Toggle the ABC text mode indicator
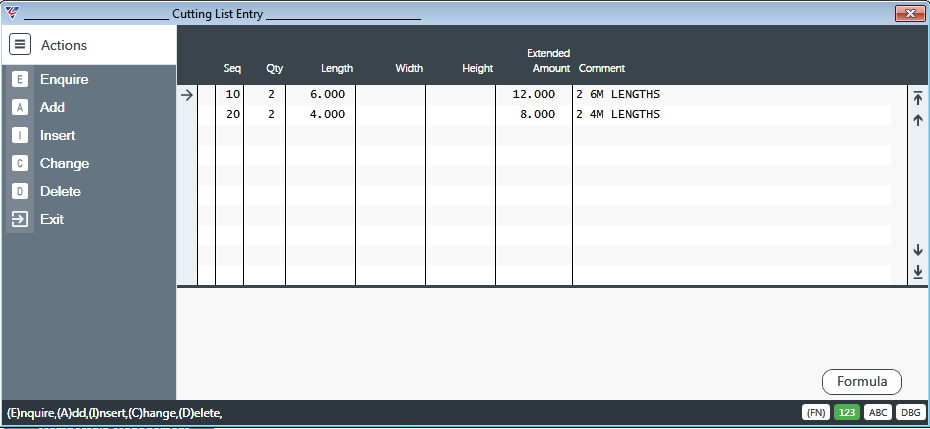This screenshot has height=429, width=930. 878,412
